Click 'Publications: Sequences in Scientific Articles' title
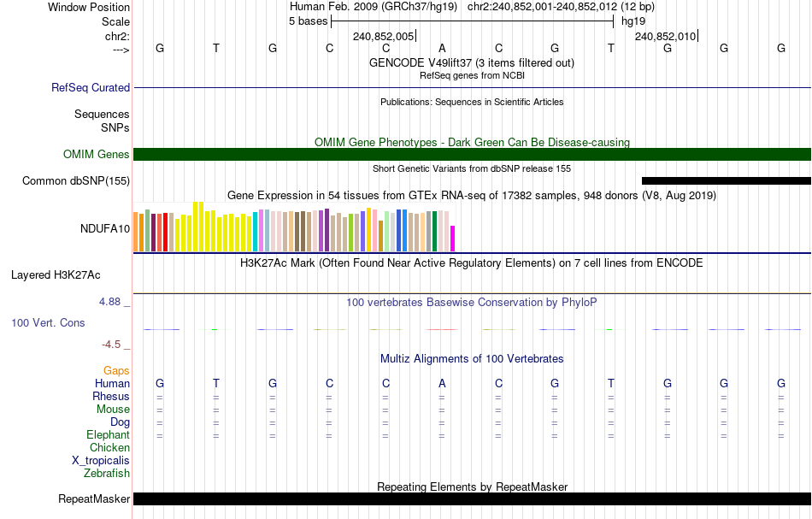 [472, 102]
